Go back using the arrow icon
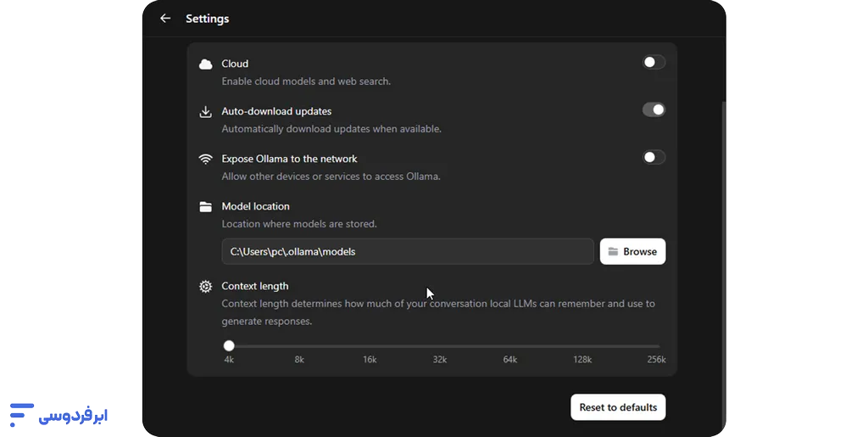This screenshot has height=437, width=868. [x=165, y=19]
